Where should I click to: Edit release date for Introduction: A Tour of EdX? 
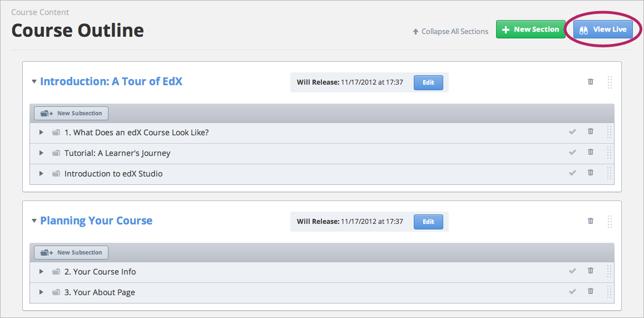click(x=428, y=82)
